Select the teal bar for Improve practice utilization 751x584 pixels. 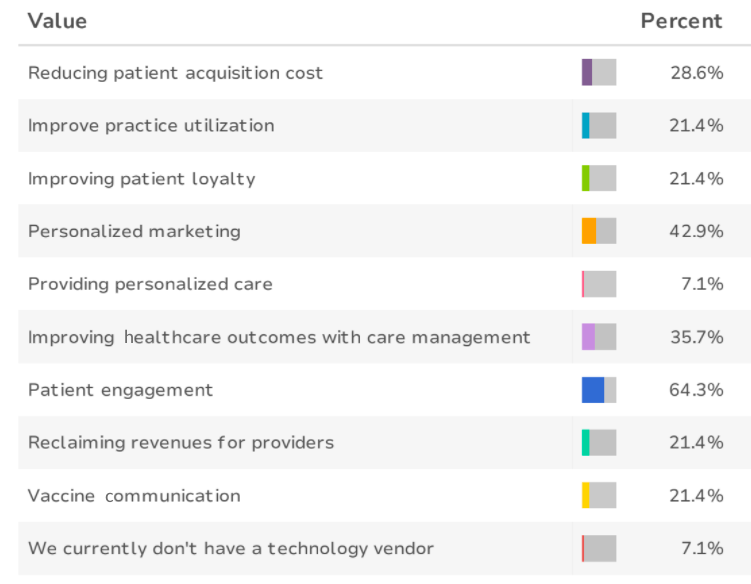[586, 125]
